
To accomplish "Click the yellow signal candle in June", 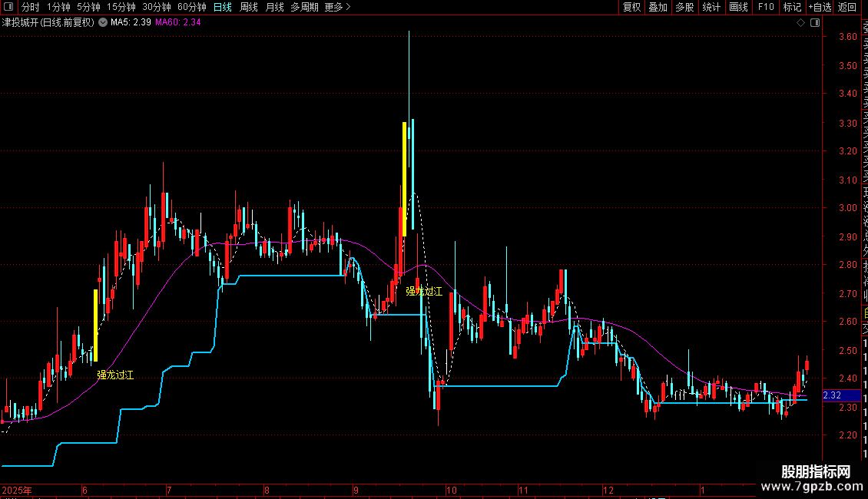I will 95,326.
